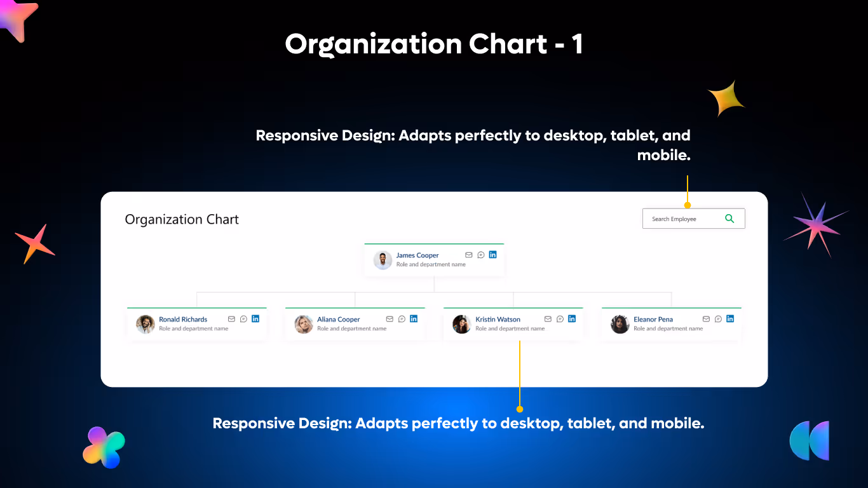Click Eleanor Pena's email icon
868x488 pixels.
tap(706, 319)
